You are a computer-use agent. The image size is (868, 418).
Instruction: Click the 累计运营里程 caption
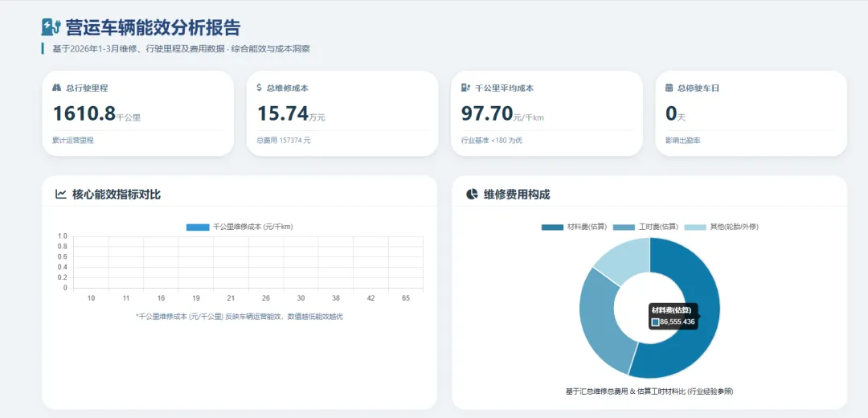tap(73, 141)
